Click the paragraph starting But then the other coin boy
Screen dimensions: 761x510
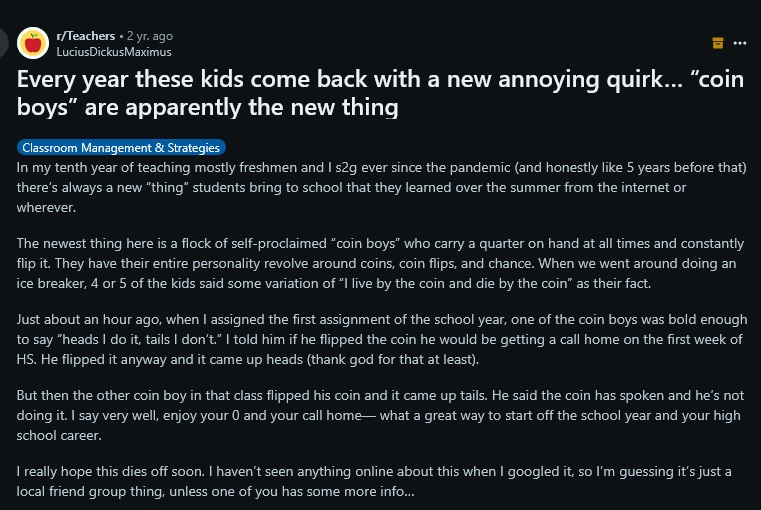pos(380,415)
